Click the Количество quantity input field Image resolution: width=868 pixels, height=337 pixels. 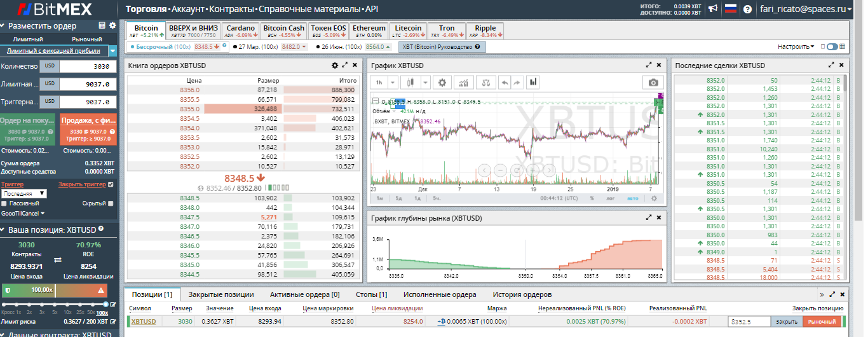pyautogui.click(x=88, y=66)
